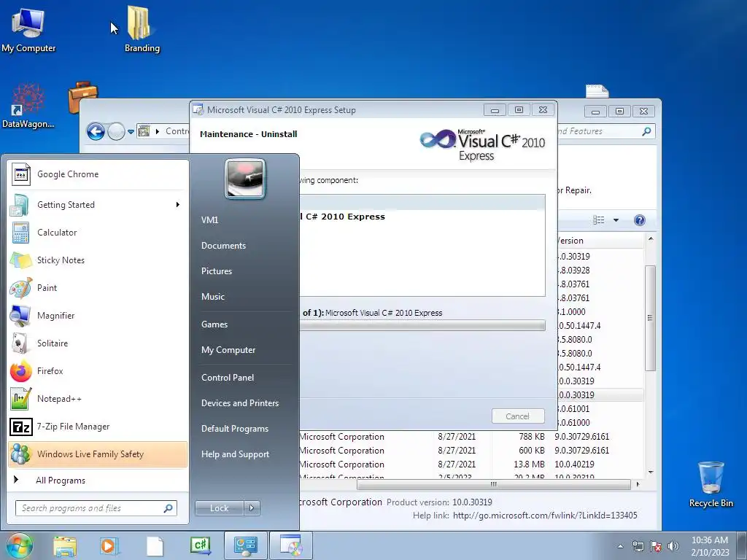Viewport: 747px width, 560px height.
Task: Select the Recycle Bin desktop icon
Action: coord(711,484)
